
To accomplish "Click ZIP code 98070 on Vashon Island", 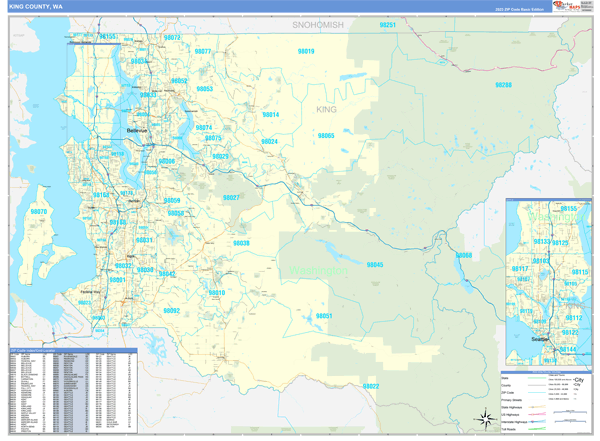I will click(39, 211).
